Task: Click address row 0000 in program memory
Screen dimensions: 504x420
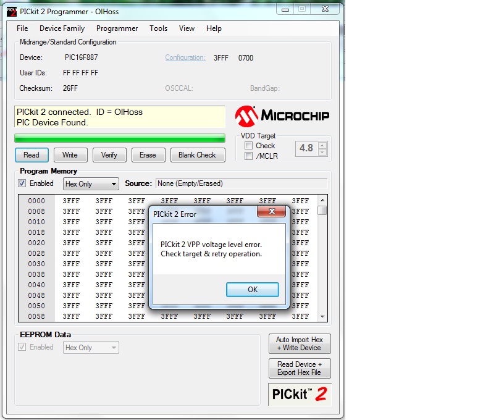Action: tap(36, 201)
